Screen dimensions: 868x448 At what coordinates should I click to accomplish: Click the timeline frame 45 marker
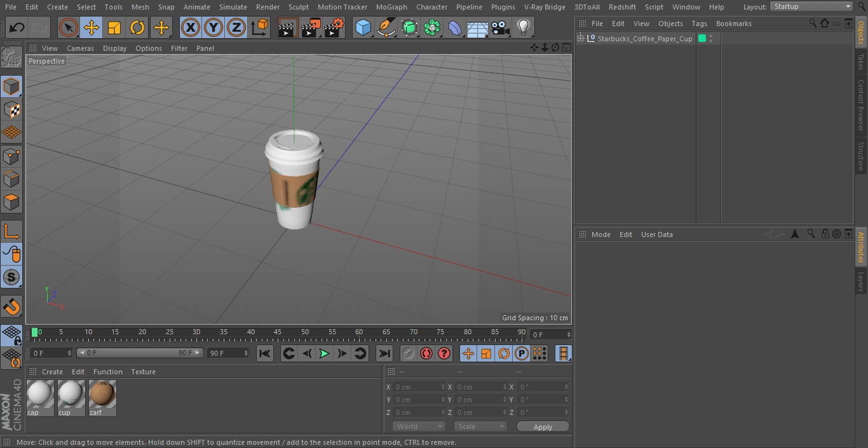[x=278, y=332]
